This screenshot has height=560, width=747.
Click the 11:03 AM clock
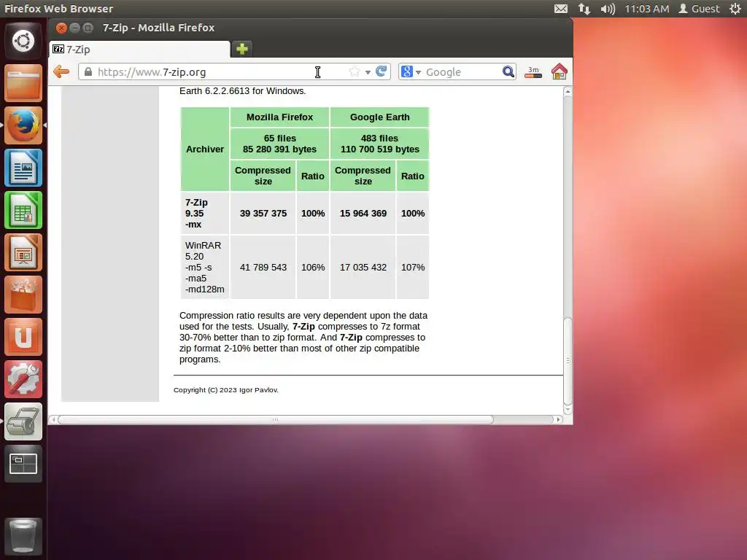click(646, 9)
